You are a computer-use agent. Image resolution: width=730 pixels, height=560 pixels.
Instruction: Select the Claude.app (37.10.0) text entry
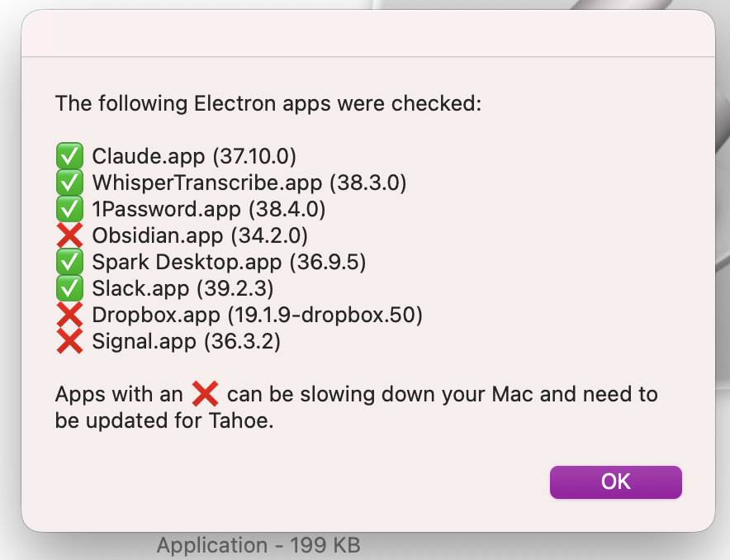pos(194,156)
